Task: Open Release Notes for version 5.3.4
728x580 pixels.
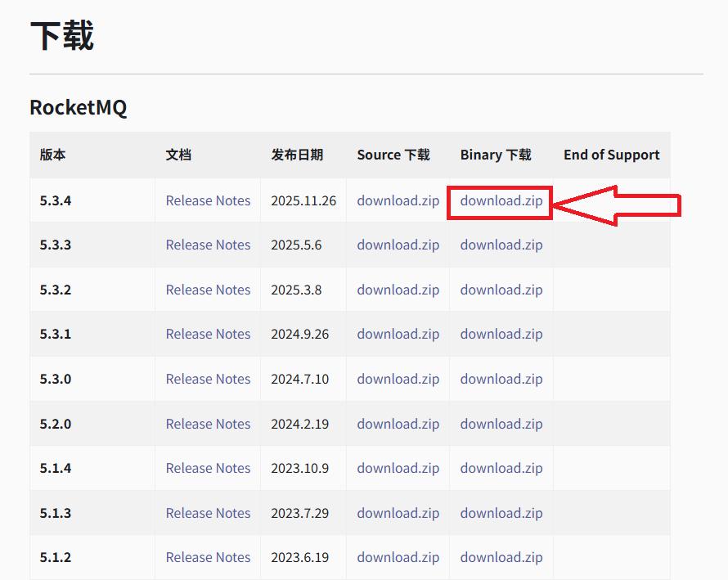Action: click(208, 200)
